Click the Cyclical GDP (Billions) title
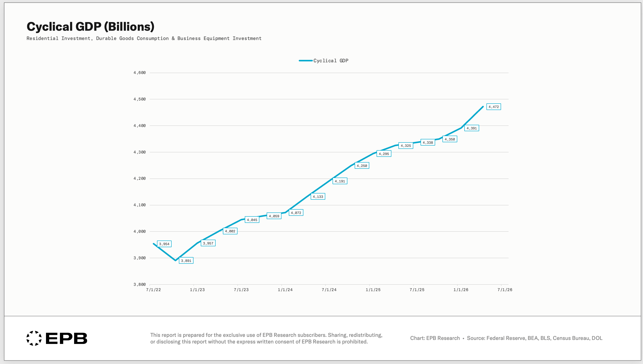The height and width of the screenshot is (364, 643). tap(90, 27)
